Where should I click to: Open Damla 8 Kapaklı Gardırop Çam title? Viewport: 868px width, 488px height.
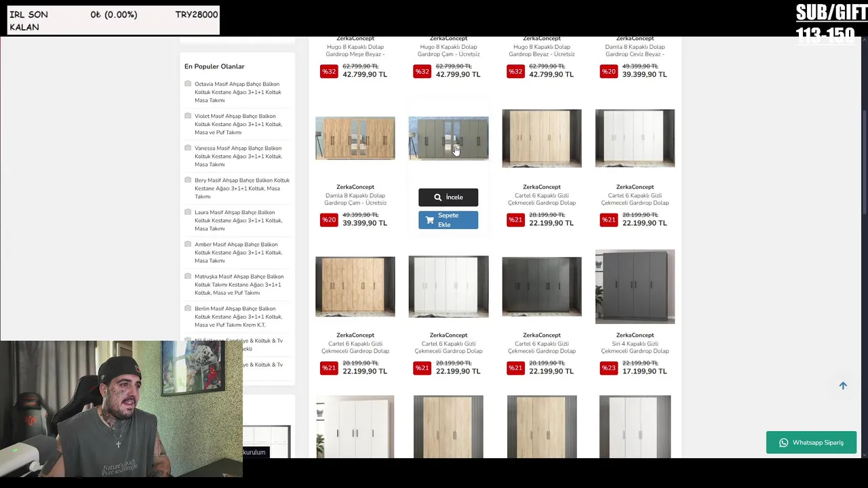pos(355,199)
